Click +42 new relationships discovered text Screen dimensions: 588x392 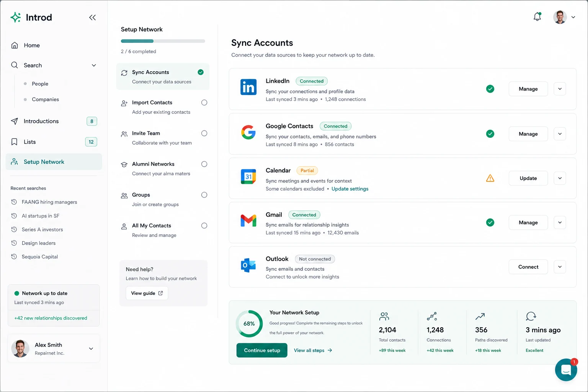point(51,318)
